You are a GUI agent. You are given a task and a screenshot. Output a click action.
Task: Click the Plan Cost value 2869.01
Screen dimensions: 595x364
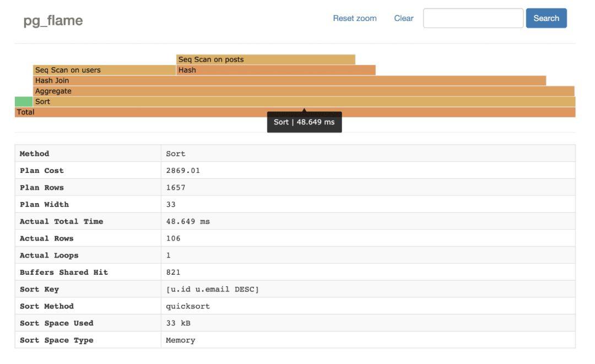point(183,171)
